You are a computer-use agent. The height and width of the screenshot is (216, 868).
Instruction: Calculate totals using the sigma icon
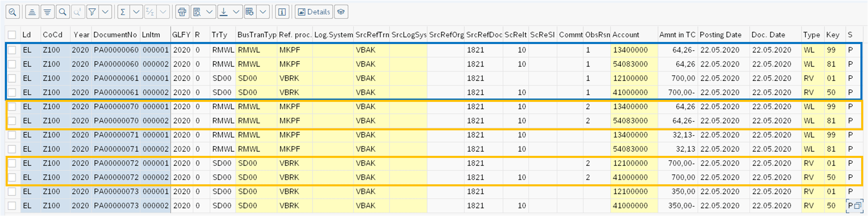tap(123, 11)
